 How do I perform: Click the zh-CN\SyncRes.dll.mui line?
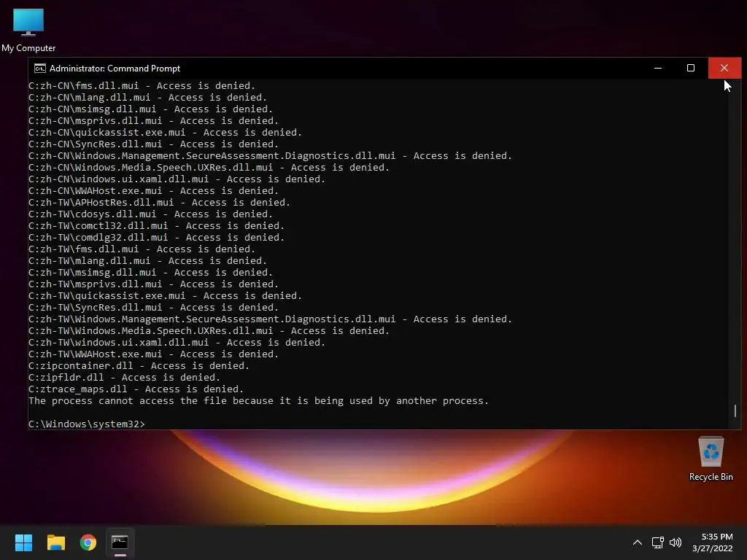coord(153,144)
